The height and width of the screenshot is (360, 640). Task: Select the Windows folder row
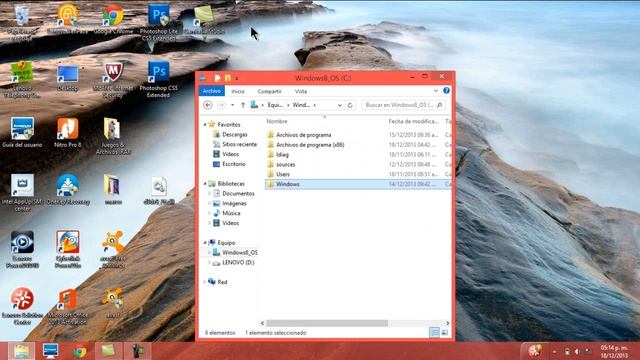pos(358,184)
